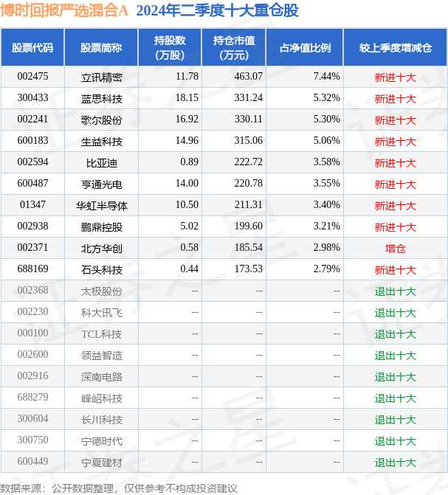This screenshot has height=495, width=448.
Task: Select stock name 宁德时代
Action: [x=101, y=441]
